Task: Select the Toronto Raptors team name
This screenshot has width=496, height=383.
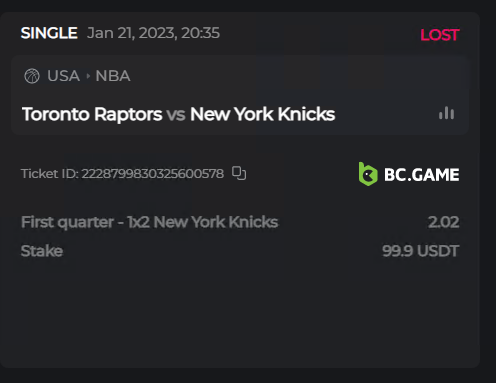Action: coord(92,114)
